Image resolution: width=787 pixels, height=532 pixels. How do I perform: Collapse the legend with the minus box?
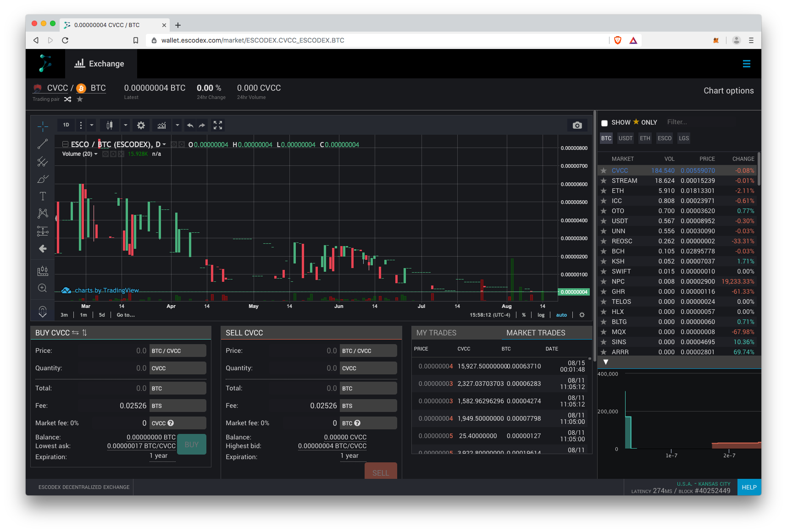(x=65, y=144)
